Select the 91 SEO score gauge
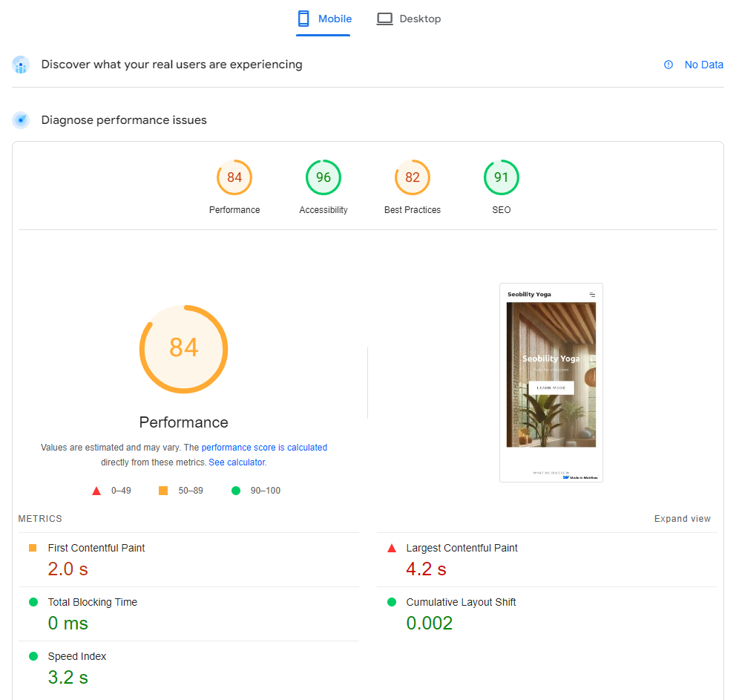The image size is (739, 700). (502, 177)
